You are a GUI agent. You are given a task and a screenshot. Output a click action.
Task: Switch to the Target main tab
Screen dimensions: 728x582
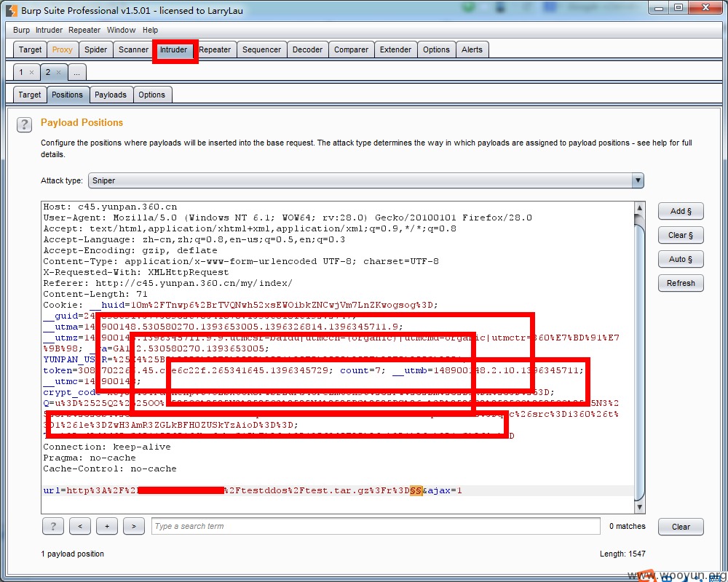tap(30, 49)
